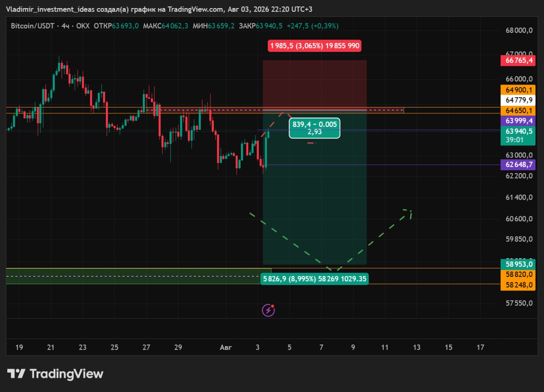Click the 57 550,0 price scale value

click(519, 303)
